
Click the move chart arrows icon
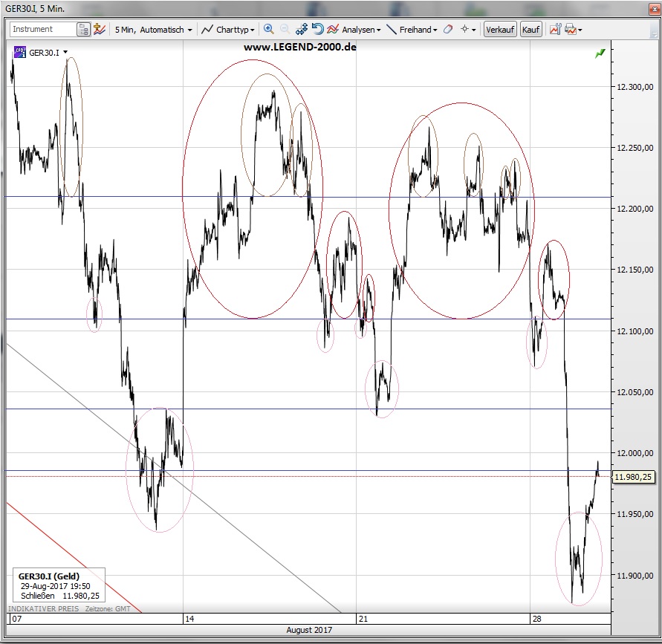click(302, 30)
